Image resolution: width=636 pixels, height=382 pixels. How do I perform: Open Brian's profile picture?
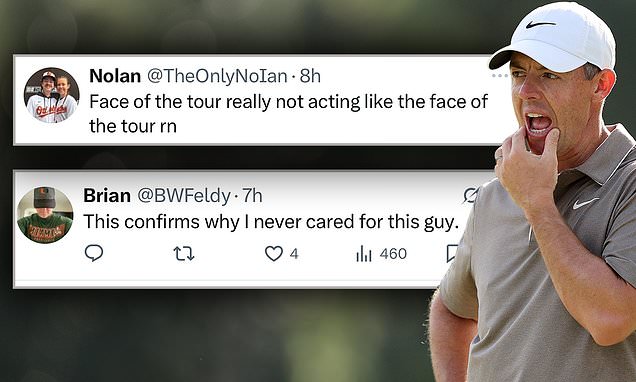45,215
